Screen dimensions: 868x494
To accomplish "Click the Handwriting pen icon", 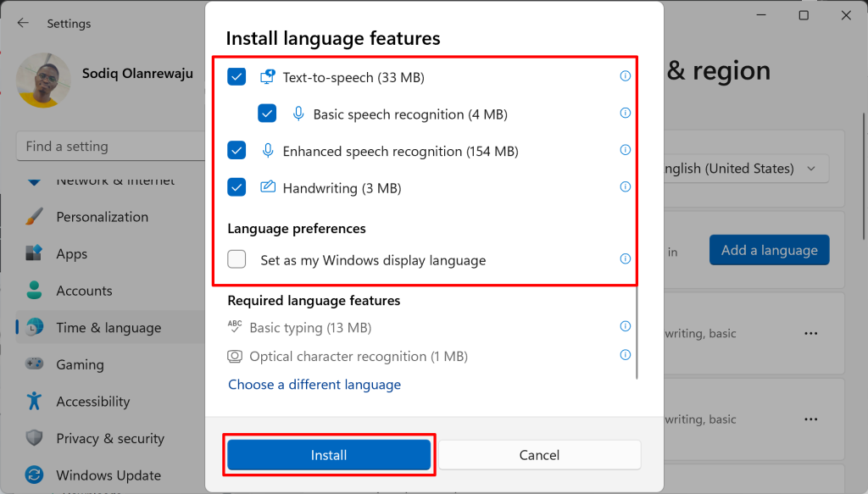I will pyautogui.click(x=267, y=187).
